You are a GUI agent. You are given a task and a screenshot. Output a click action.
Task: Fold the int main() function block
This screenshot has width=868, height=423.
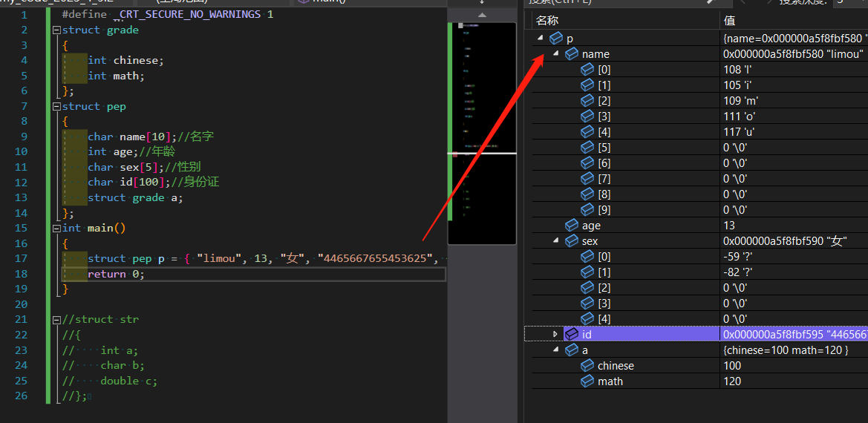57,229
